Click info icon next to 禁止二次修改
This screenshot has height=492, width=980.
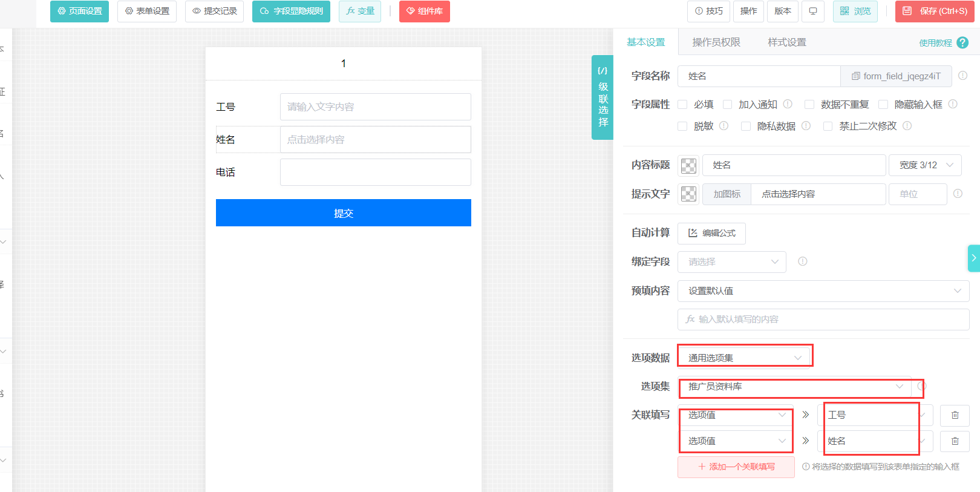907,126
